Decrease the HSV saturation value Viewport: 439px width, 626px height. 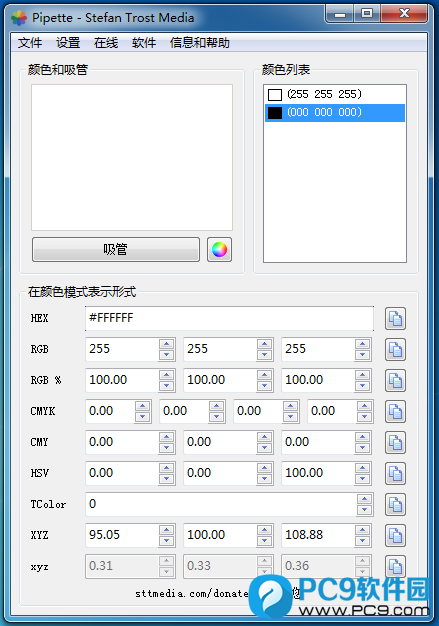(x=264, y=479)
